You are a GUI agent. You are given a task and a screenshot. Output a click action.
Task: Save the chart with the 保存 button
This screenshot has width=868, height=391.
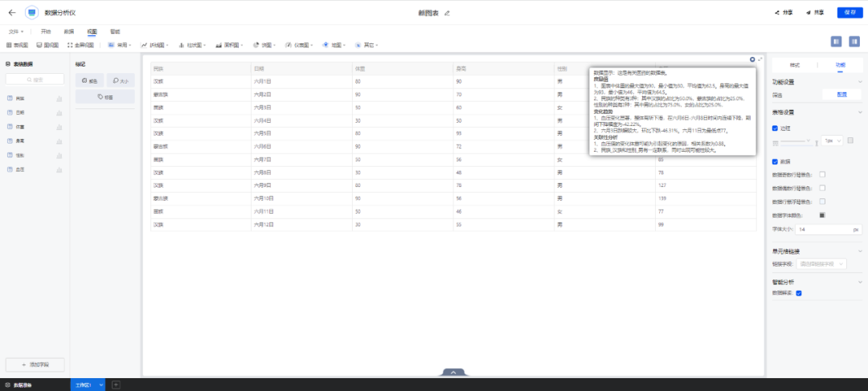850,13
